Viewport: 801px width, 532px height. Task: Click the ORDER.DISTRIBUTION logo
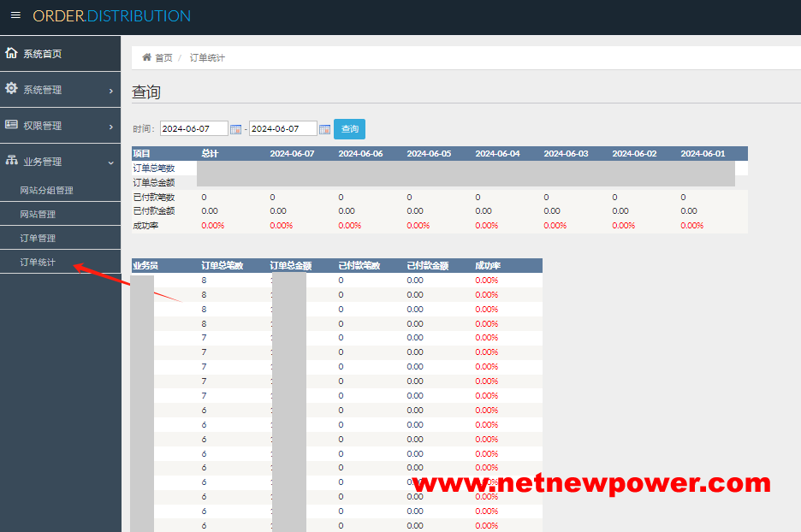point(111,16)
